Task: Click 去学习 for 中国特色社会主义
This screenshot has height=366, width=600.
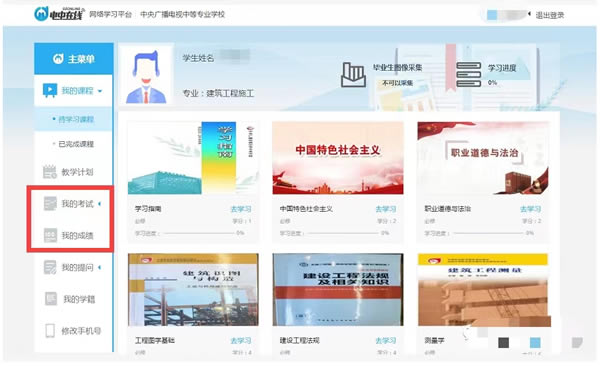Action: coord(386,209)
